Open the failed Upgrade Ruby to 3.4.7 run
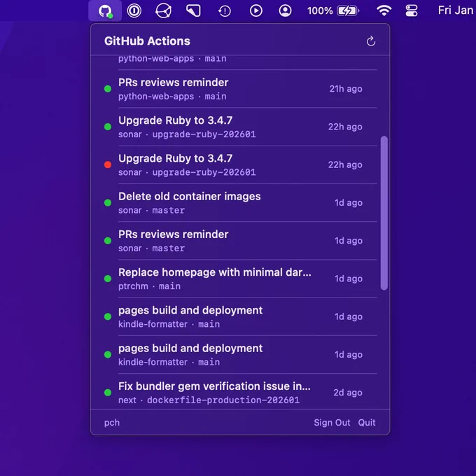This screenshot has width=476, height=476. pyautogui.click(x=240, y=164)
